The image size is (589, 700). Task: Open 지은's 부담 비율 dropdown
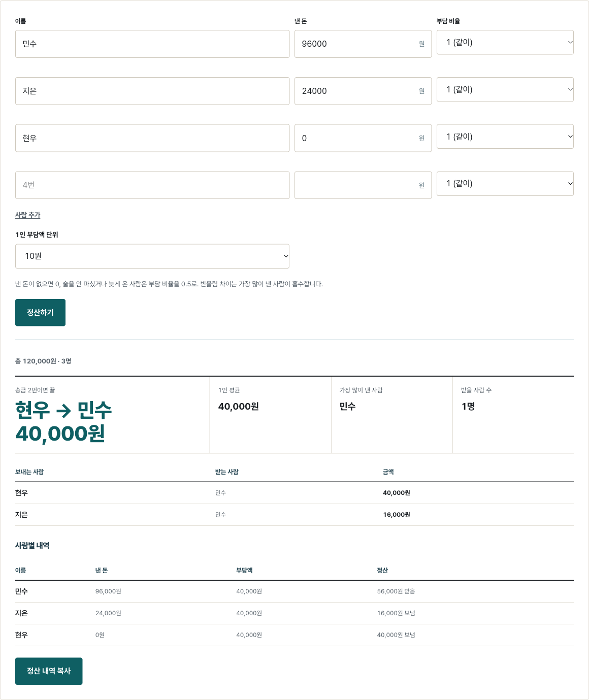click(x=505, y=89)
